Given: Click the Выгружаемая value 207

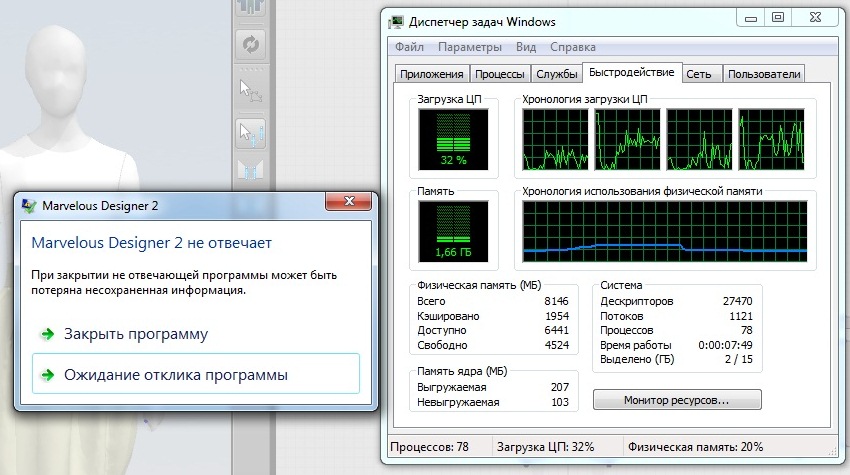Looking at the screenshot, I should coord(560,387).
